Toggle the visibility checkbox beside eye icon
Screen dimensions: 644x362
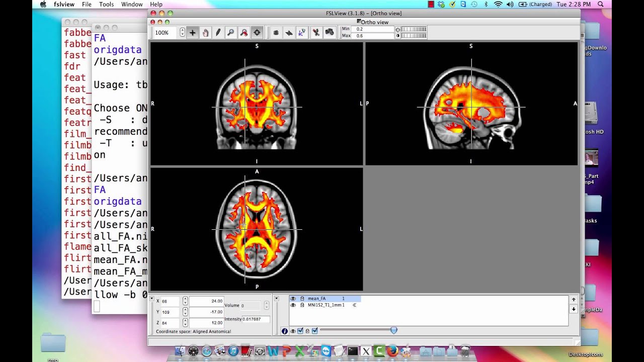click(x=300, y=331)
